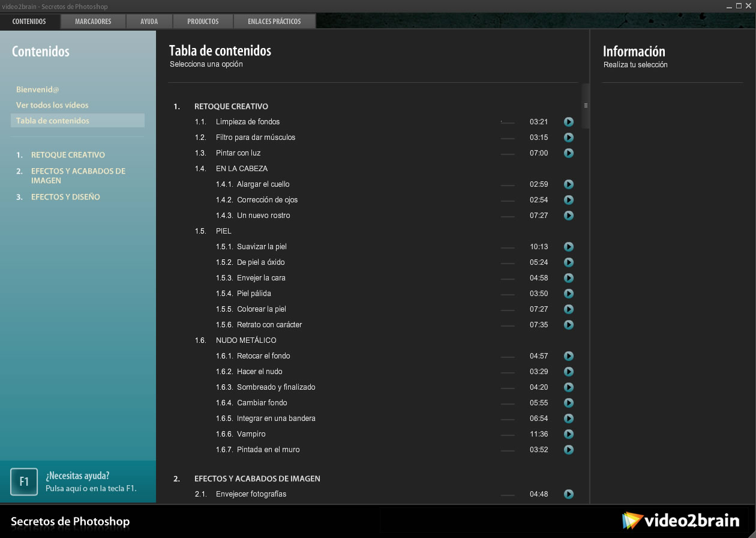Open the ENLACES PRÁCTICOS tab
Screen dimensions: 756x538
click(274, 22)
